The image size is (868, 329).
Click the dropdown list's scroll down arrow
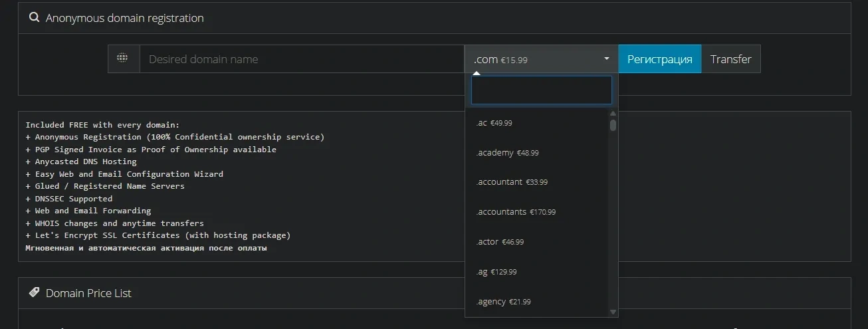(613, 311)
